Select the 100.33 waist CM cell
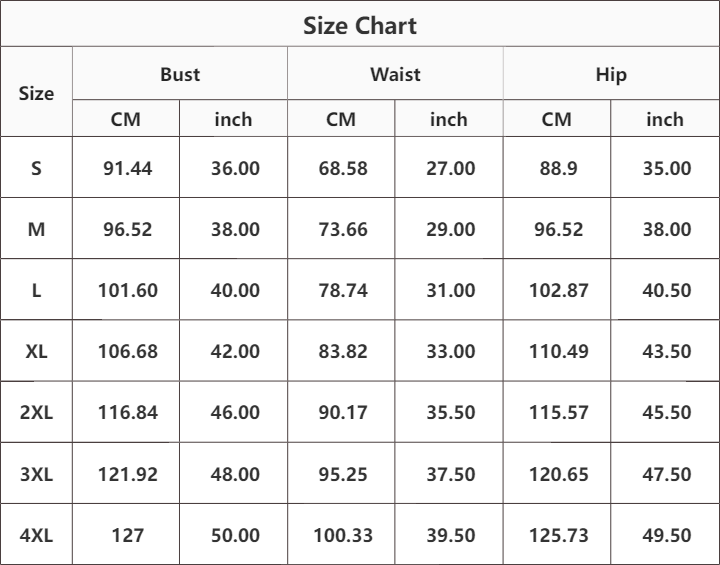The height and width of the screenshot is (565, 720). coord(342,535)
